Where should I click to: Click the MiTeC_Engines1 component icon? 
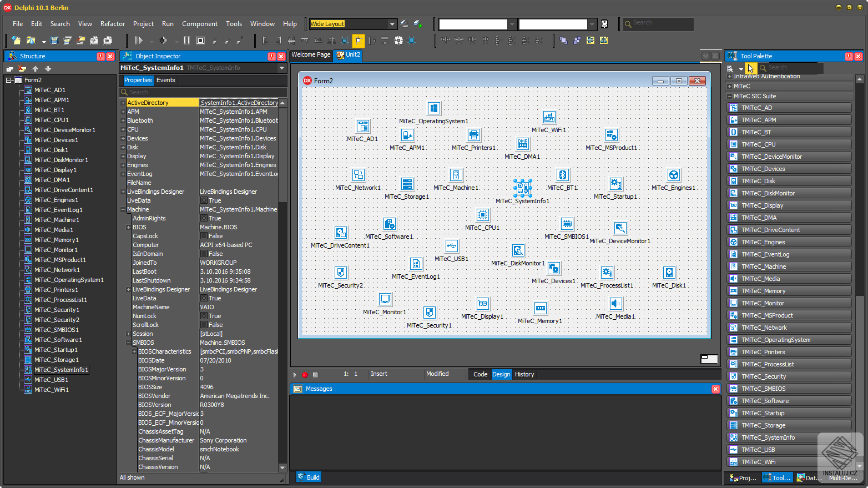click(673, 175)
